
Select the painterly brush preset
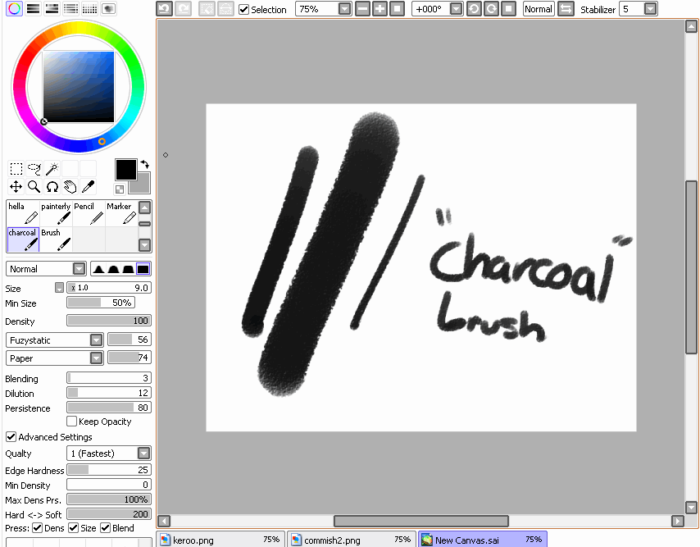point(56,213)
